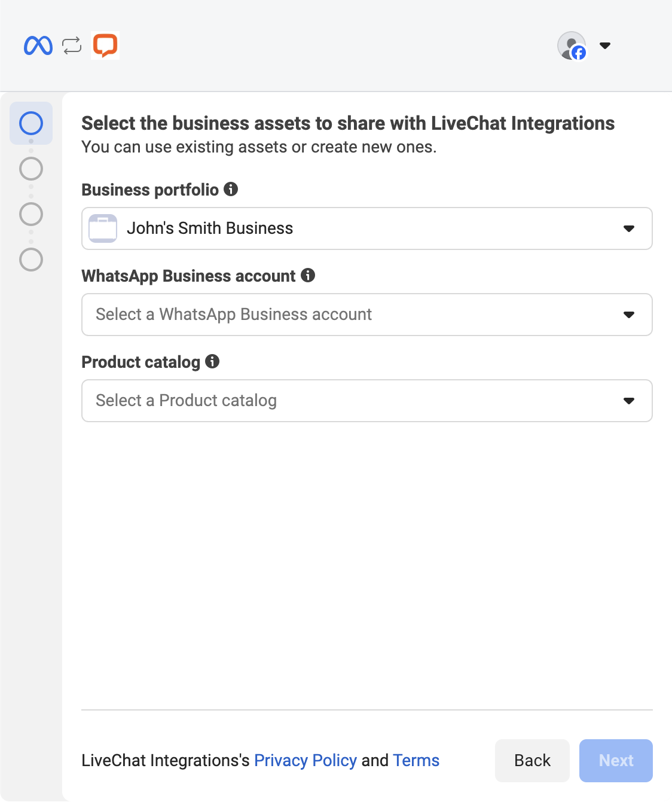The height and width of the screenshot is (805, 672).
Task: Jump to the fourth step circle
Action: 31,260
